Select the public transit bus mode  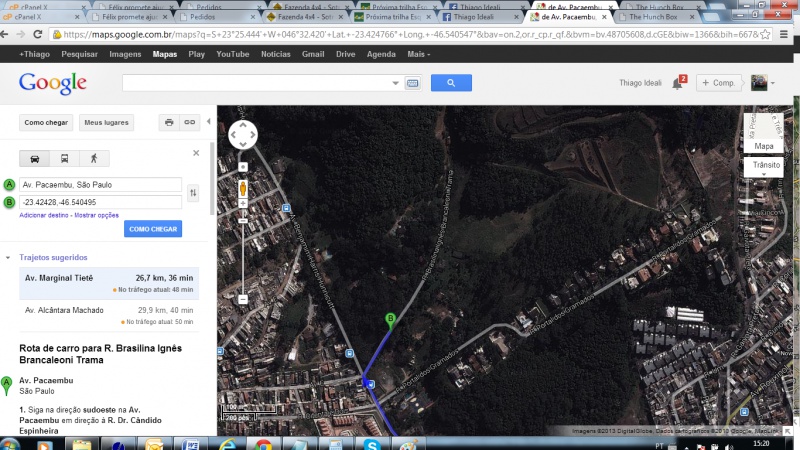[x=64, y=159]
